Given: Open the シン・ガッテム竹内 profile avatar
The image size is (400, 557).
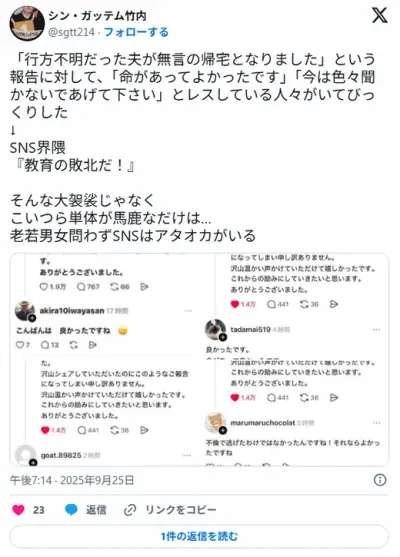Looking at the screenshot, I should coord(27,23).
